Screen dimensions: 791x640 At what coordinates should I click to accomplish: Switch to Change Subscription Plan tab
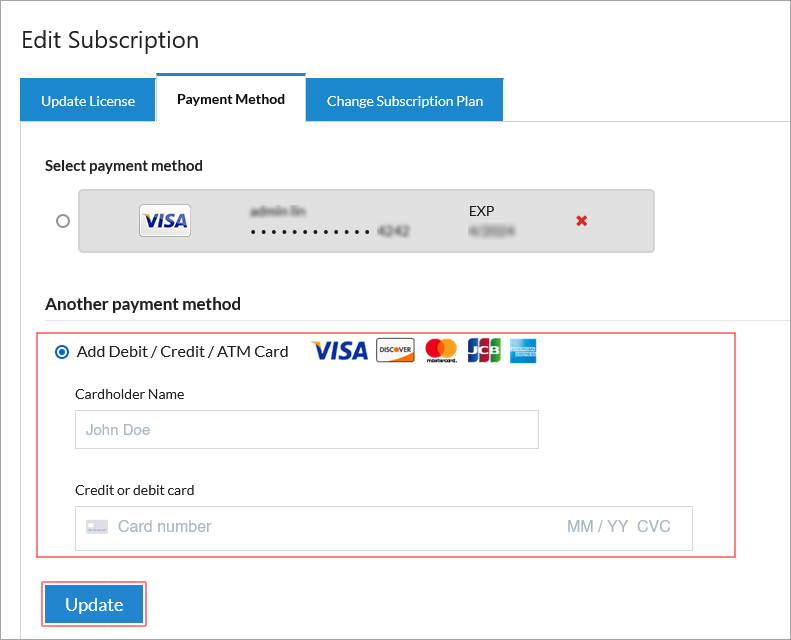[405, 101]
